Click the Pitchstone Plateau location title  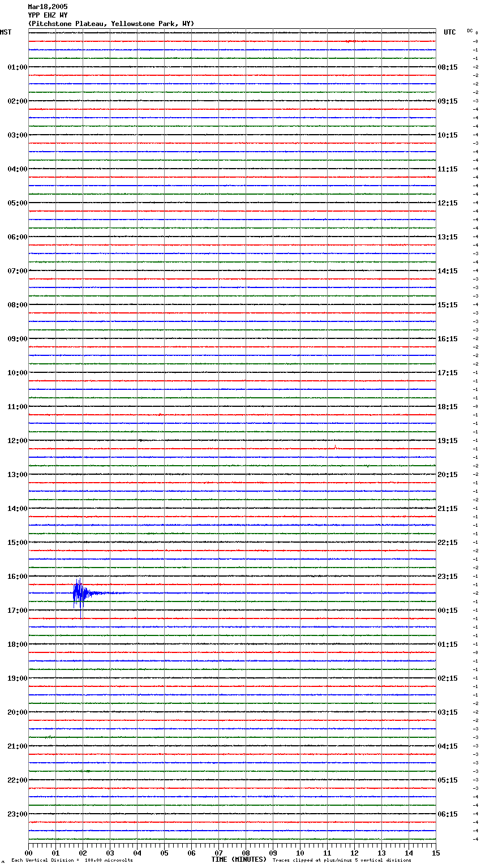[111, 24]
